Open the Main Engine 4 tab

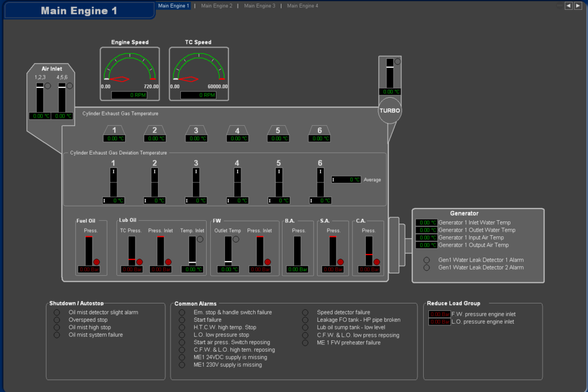tap(302, 6)
